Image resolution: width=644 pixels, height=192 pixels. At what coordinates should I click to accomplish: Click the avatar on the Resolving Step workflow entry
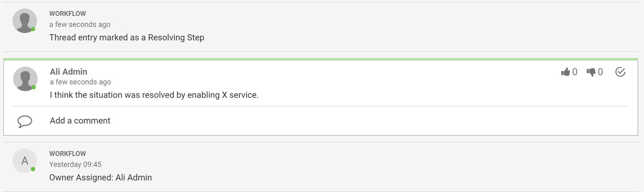[25, 21]
